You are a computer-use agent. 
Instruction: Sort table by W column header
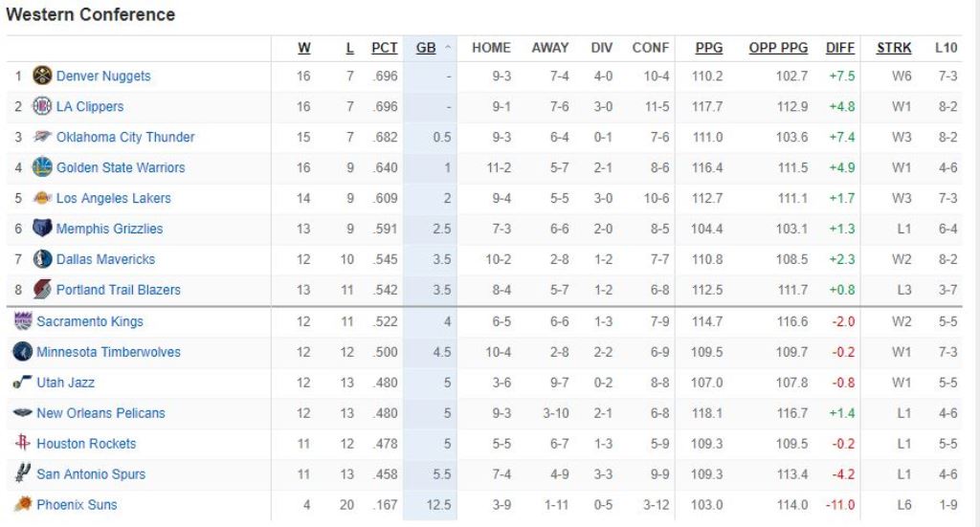point(304,48)
